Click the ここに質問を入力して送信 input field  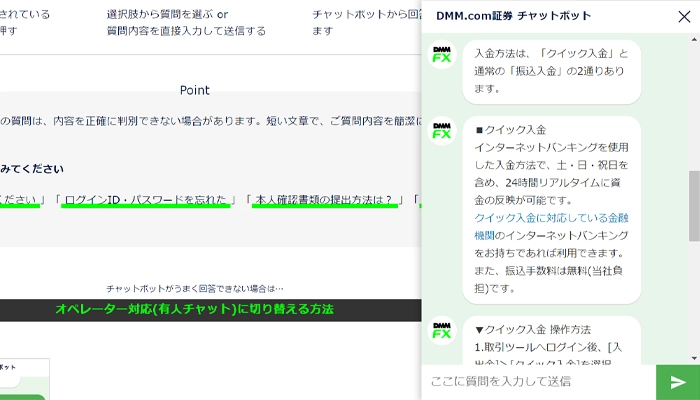click(539, 382)
